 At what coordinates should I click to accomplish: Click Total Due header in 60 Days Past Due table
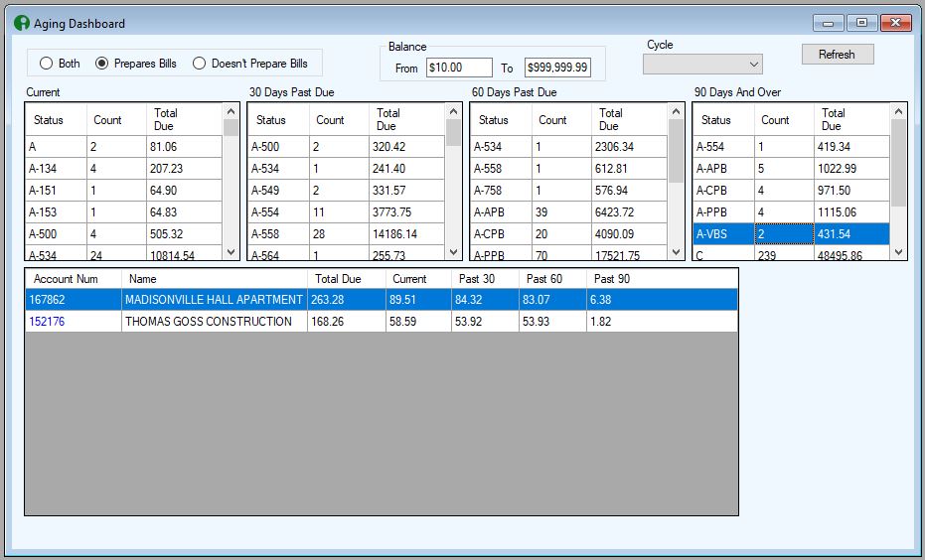coord(630,120)
